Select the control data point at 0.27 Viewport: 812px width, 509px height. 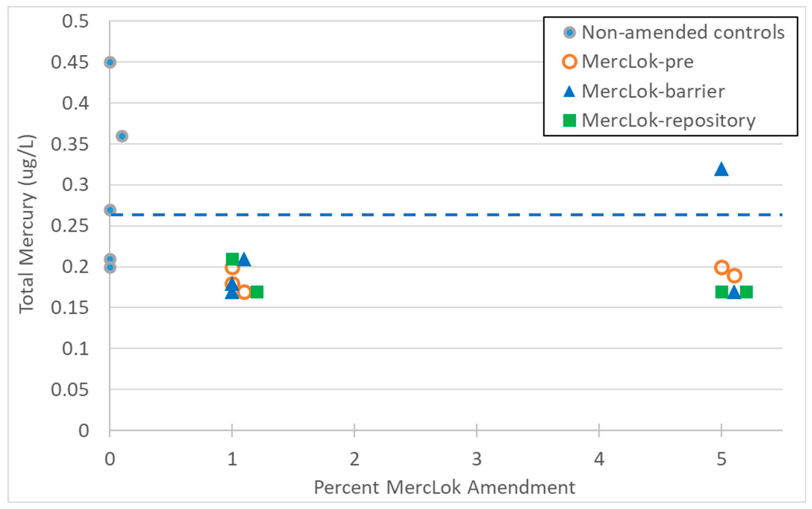pyautogui.click(x=110, y=210)
